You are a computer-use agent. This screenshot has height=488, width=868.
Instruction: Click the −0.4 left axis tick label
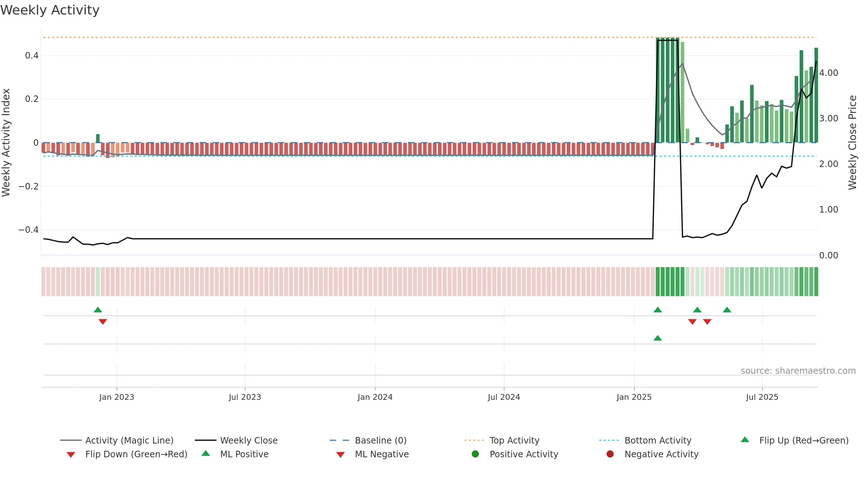pos(29,230)
